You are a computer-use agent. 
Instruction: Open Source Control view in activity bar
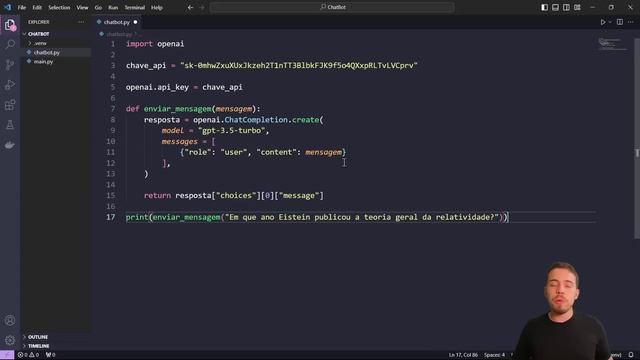[x=10, y=64]
